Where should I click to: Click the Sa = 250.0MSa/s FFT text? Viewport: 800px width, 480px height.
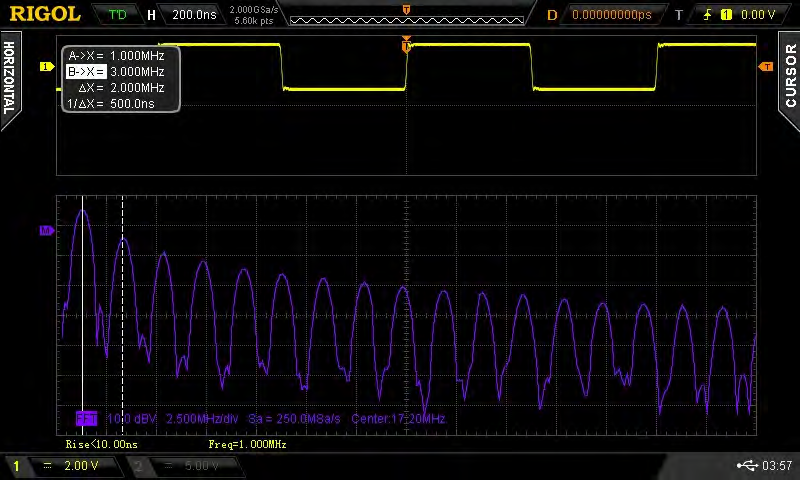(x=294, y=419)
